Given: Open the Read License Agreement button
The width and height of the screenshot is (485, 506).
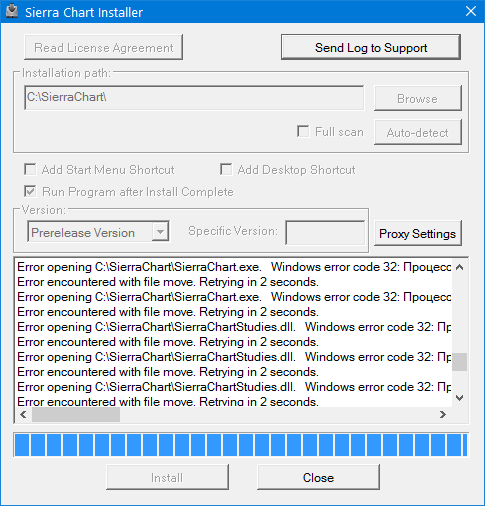Looking at the screenshot, I should click(103, 47).
